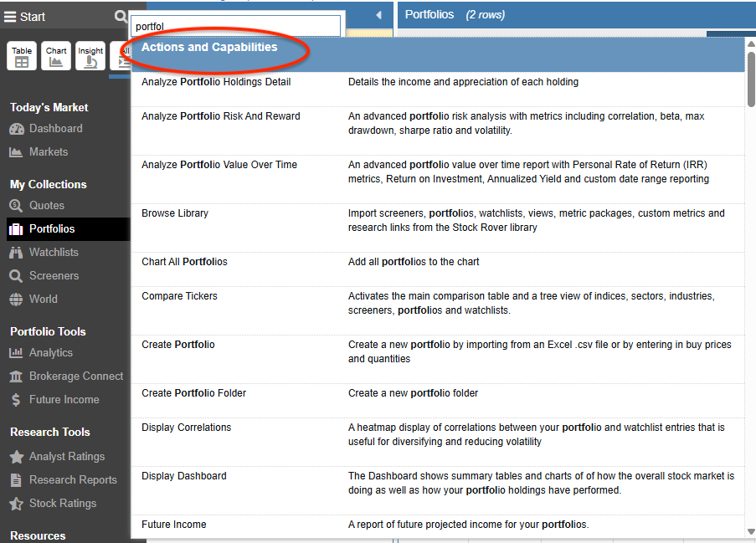Image resolution: width=756 pixels, height=543 pixels.
Task: Click the Analytics bar chart icon
Action: 16,353
